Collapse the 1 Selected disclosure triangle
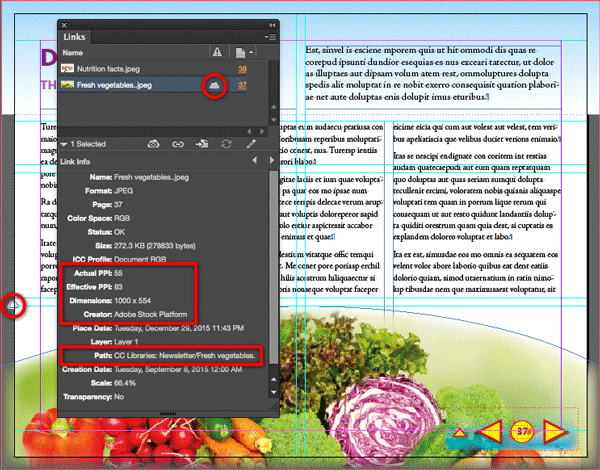The width and height of the screenshot is (600, 470). (x=64, y=144)
